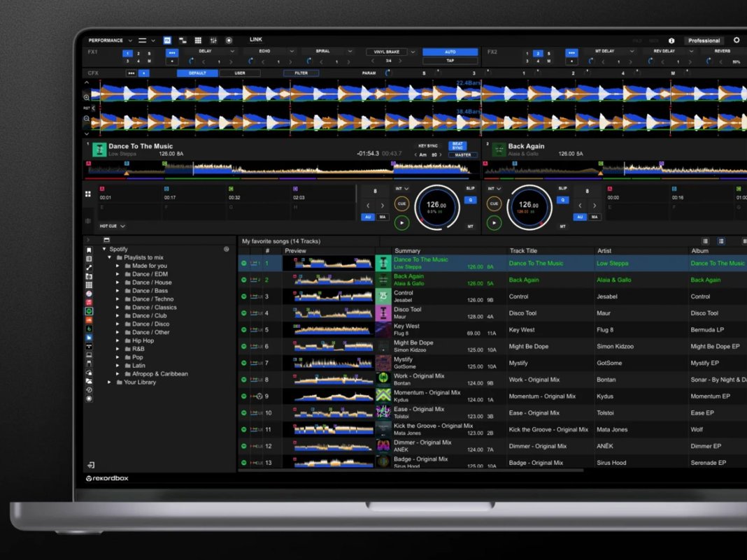This screenshot has width=747, height=560.
Task: Switch to the USER CFX tab
Action: pos(239,73)
